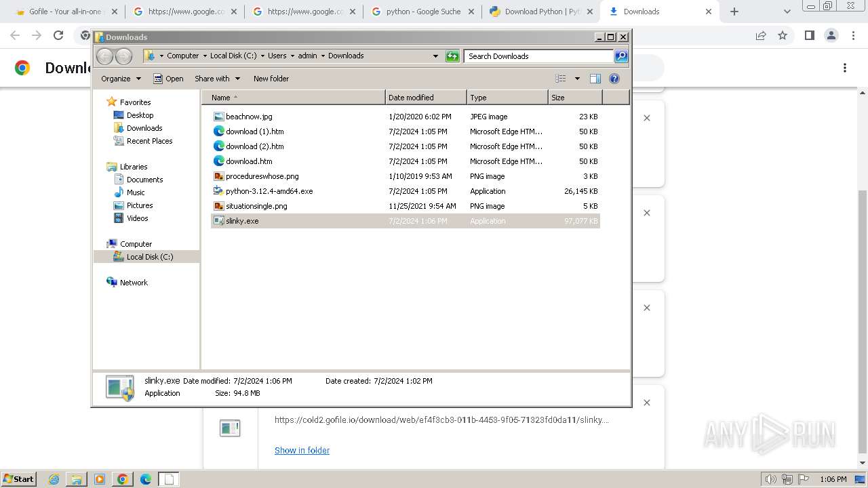Image resolution: width=868 pixels, height=488 pixels.
Task: Switch to Download Python tab
Action: (542, 12)
